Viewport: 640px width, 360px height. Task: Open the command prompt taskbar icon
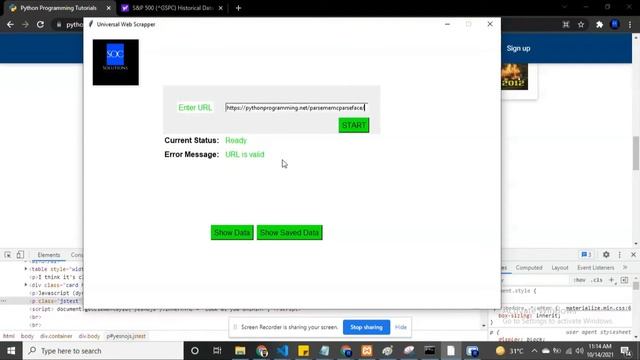(429, 351)
